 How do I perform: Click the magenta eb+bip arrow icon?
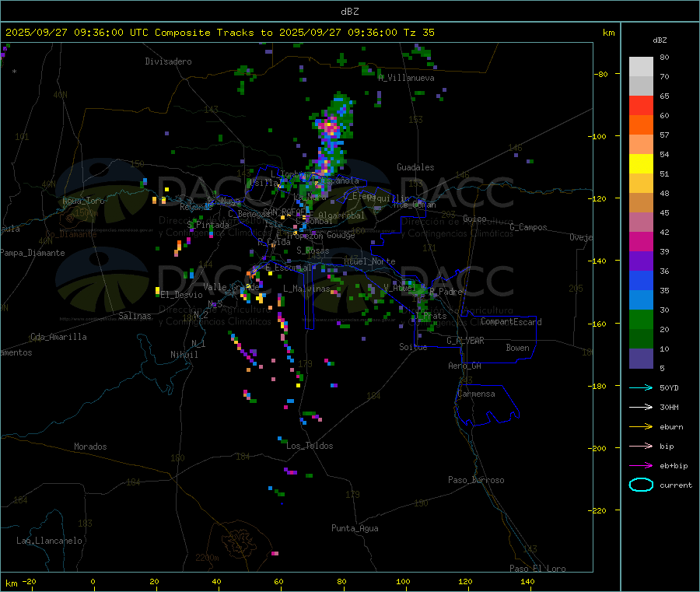(641, 465)
